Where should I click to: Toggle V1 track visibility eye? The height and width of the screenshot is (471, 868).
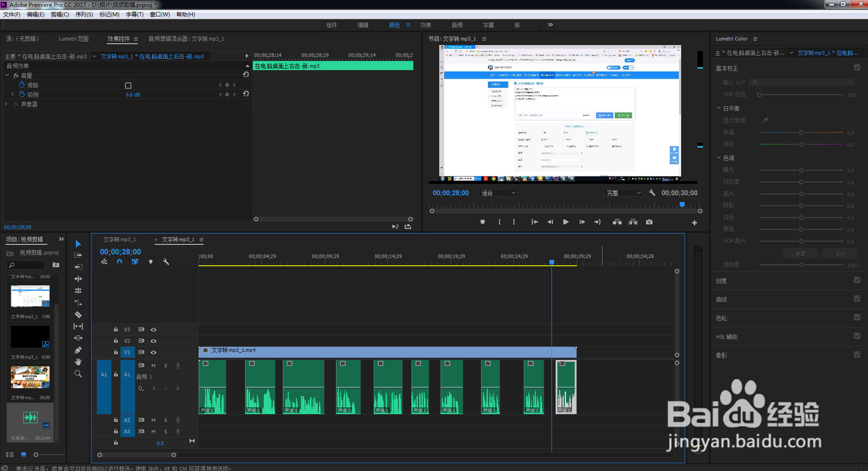pos(154,352)
